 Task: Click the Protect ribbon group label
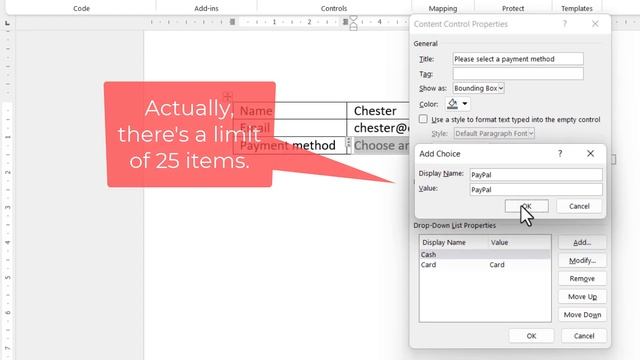(513, 8)
